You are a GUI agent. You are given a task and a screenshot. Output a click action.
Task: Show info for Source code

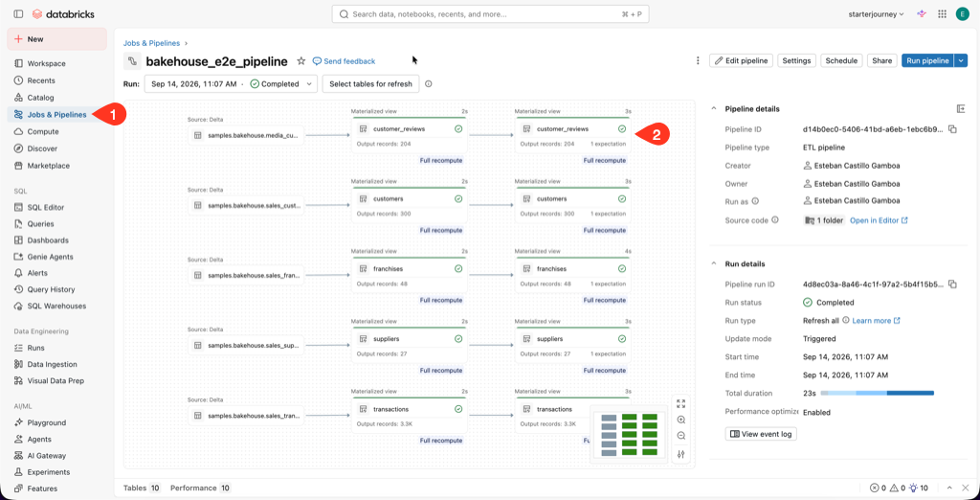(x=775, y=220)
